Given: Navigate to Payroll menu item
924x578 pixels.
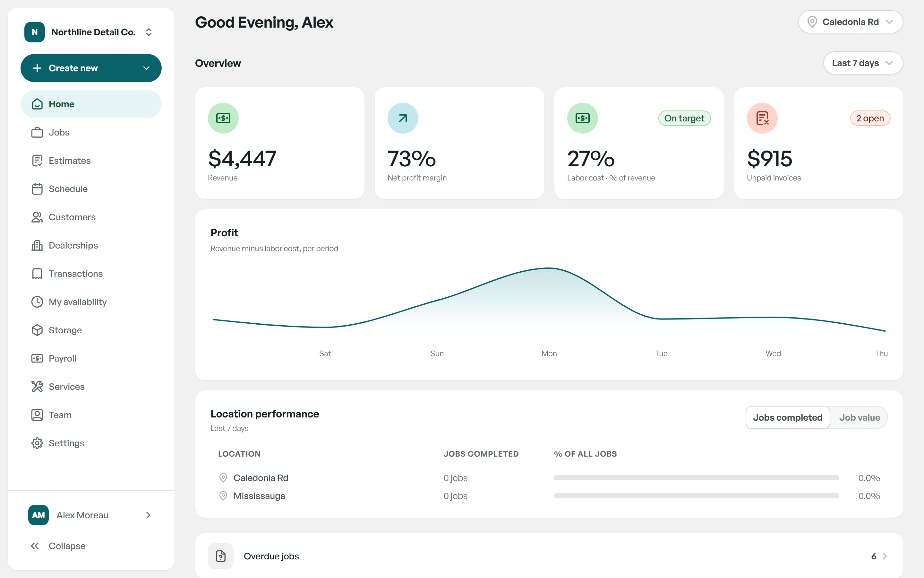Looking at the screenshot, I should pyautogui.click(x=91, y=359).
